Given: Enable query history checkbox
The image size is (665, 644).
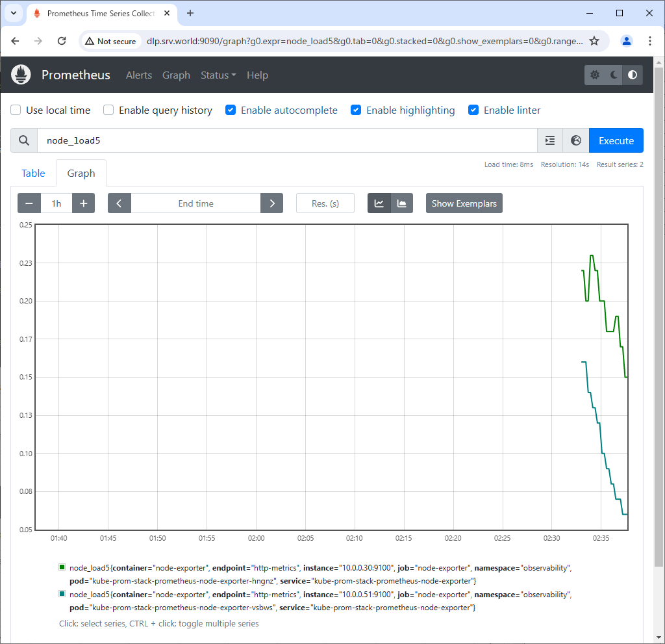Looking at the screenshot, I should 108,110.
